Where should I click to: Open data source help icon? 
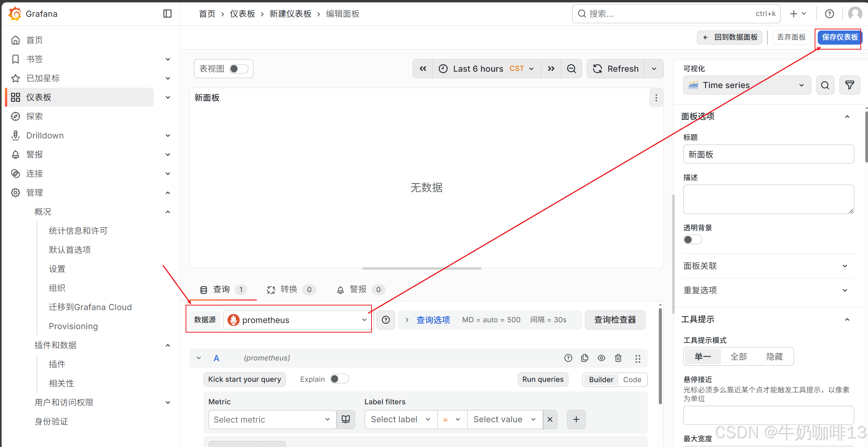[x=386, y=320]
